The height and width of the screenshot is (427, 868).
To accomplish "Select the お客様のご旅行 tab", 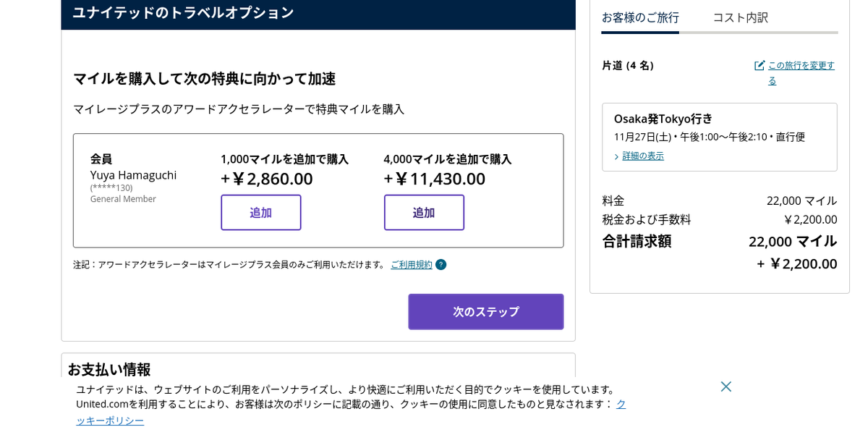I will [x=640, y=18].
